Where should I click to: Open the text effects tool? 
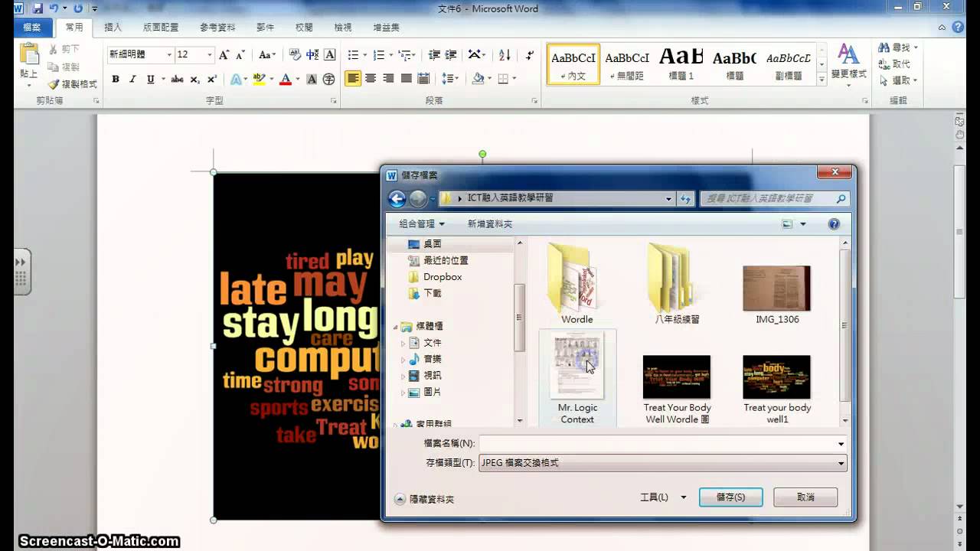click(237, 79)
